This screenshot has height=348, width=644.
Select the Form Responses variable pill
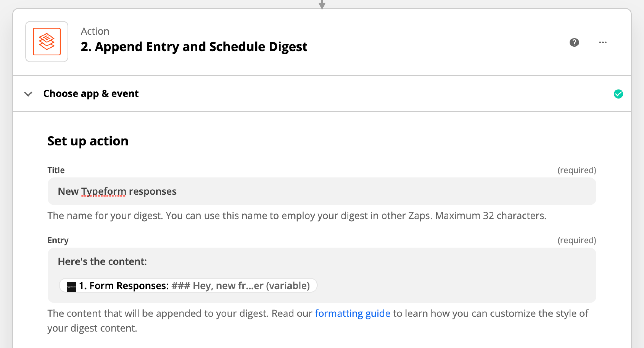pyautogui.click(x=188, y=285)
